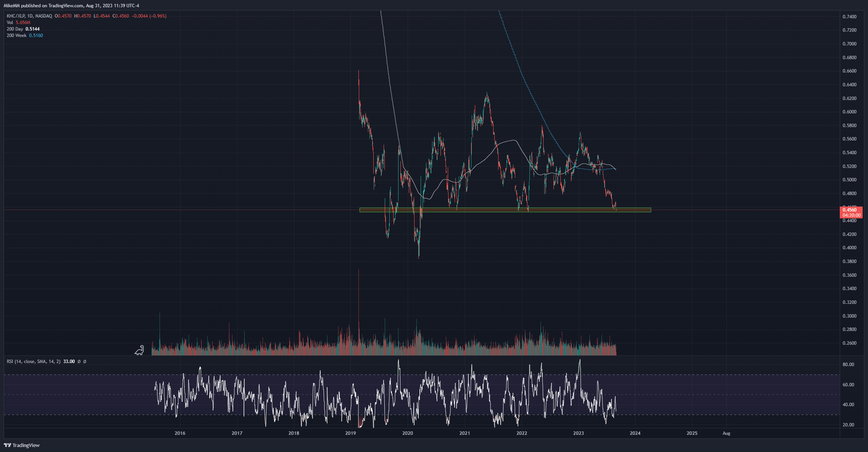Viewport: 868px width, 452px height.
Task: Click the dinosaur icon above the volume bars
Action: [x=139, y=350]
